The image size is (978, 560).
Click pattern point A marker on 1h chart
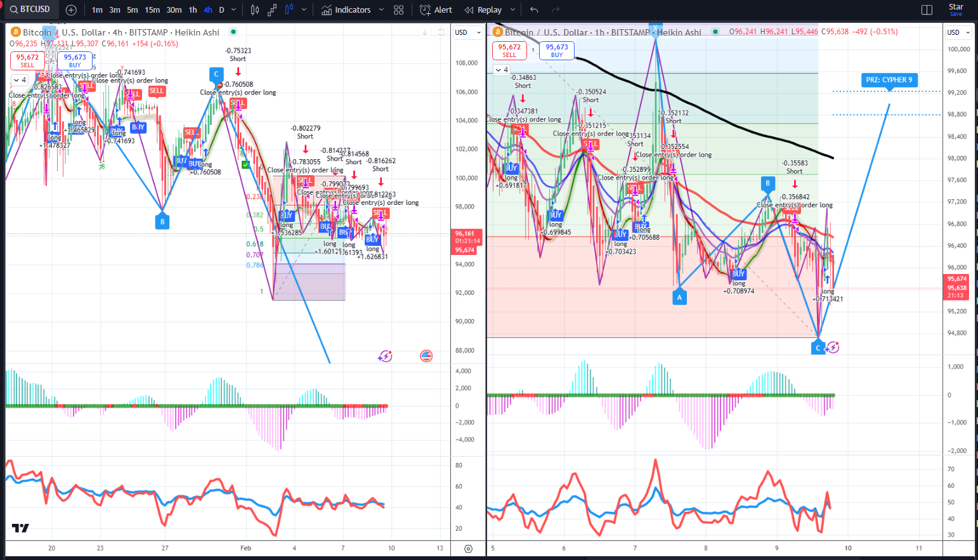[679, 297]
